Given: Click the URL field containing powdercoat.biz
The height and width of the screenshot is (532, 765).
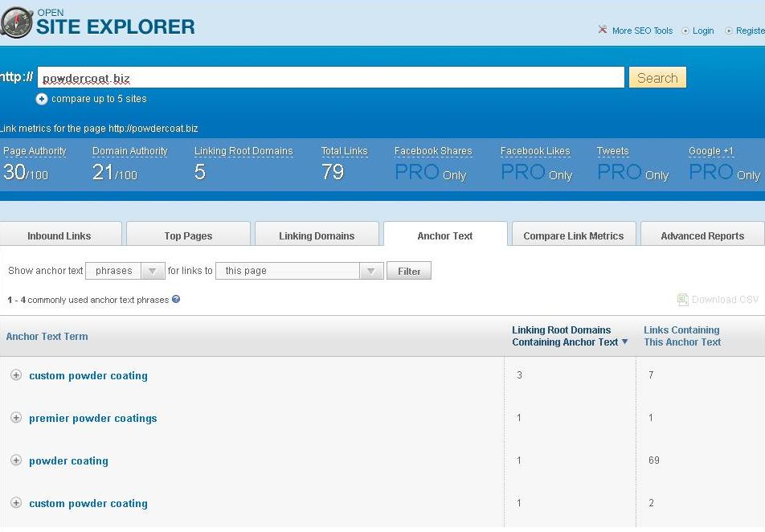Looking at the screenshot, I should click(x=331, y=78).
